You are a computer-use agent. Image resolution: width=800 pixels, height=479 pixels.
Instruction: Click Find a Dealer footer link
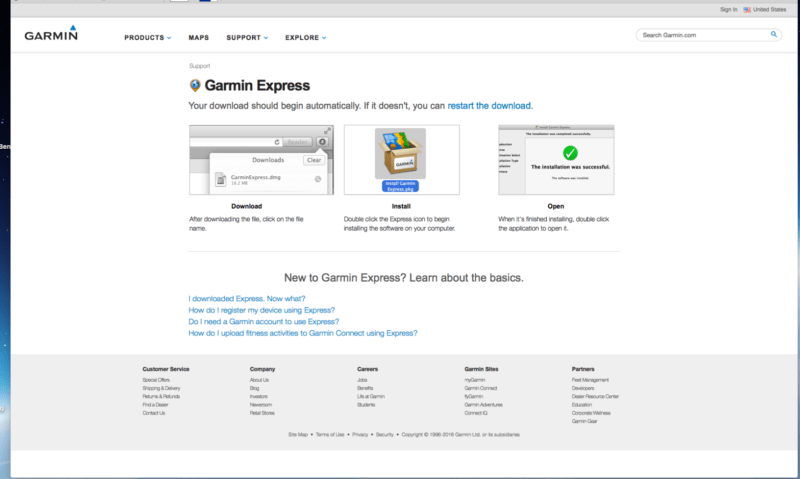click(x=155, y=405)
